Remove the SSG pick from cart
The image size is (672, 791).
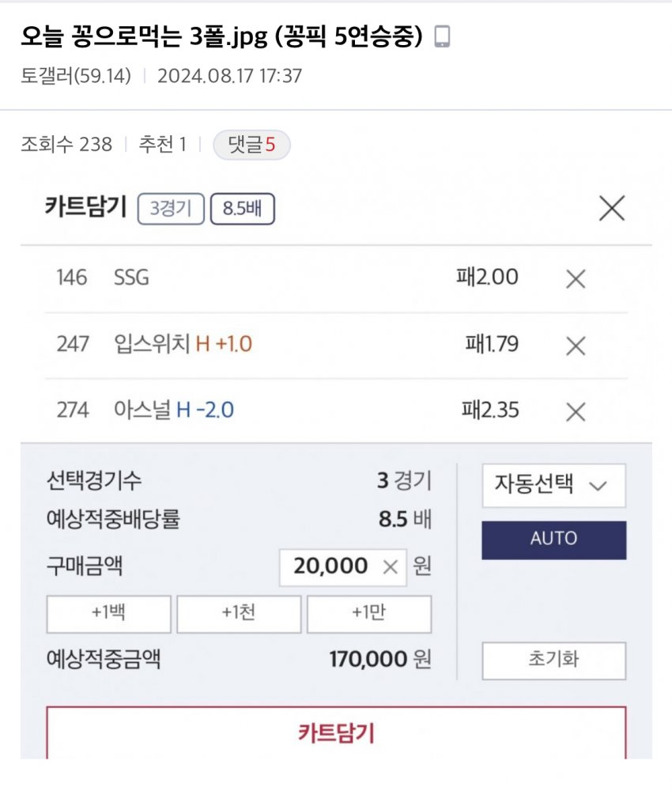(x=576, y=278)
